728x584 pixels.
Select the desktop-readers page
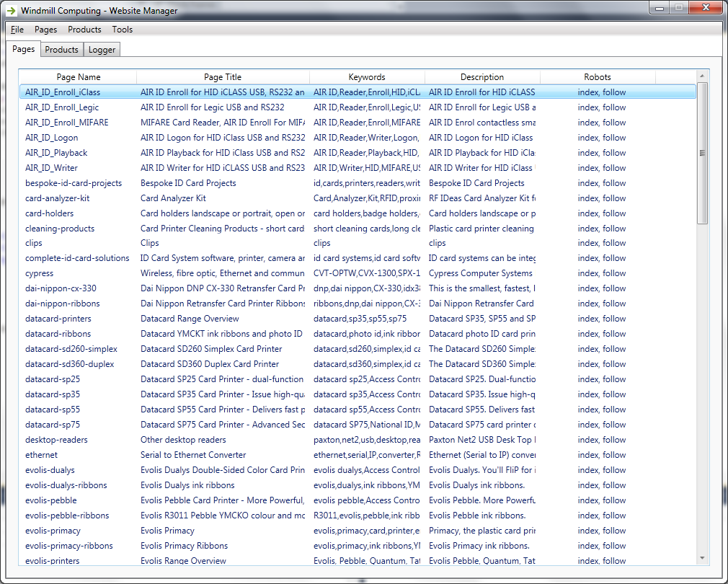pyautogui.click(x=56, y=440)
